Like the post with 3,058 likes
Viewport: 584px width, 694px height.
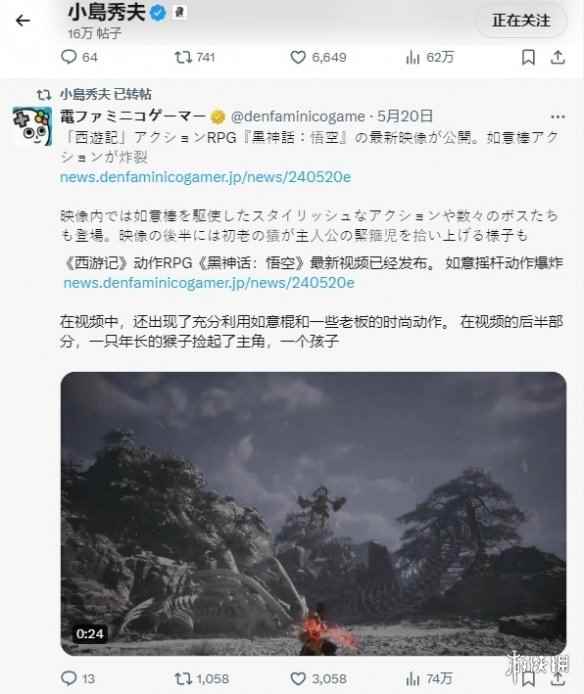[x=318, y=679]
